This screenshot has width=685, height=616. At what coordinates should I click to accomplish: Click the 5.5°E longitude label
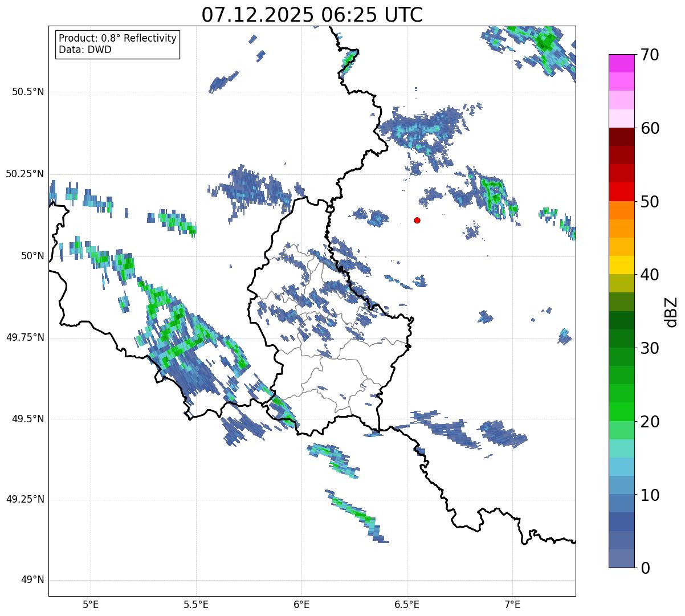pyautogui.click(x=196, y=604)
